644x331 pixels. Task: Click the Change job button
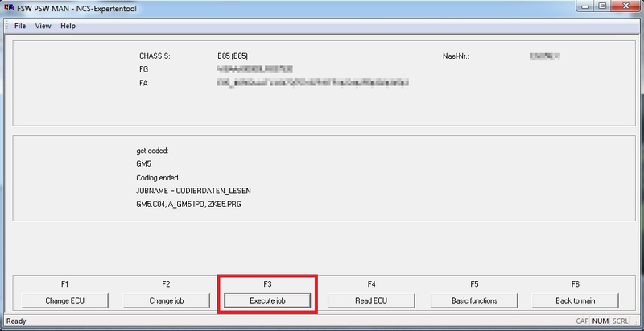coord(166,300)
